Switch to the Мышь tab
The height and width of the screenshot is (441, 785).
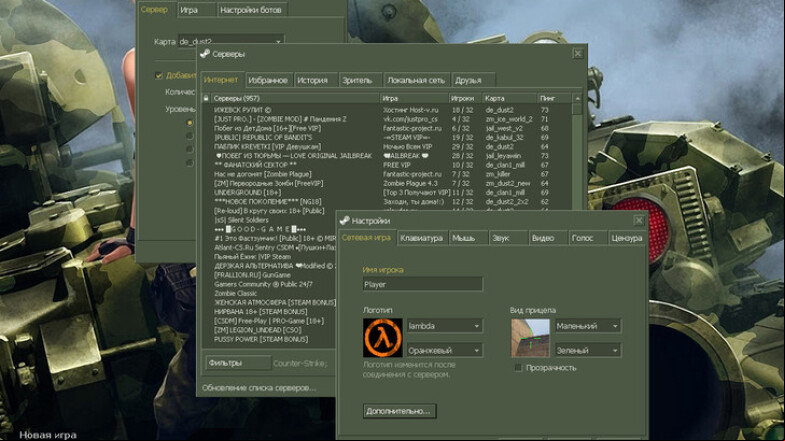pyautogui.click(x=468, y=238)
